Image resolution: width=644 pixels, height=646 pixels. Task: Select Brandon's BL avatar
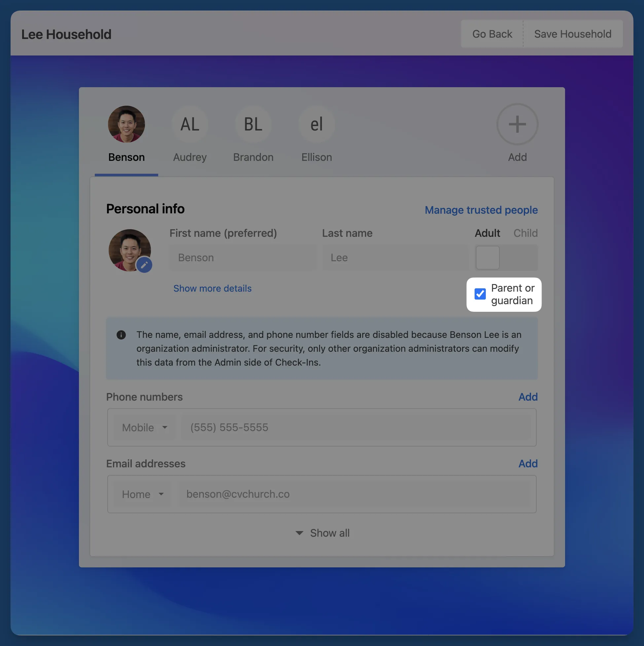(253, 125)
